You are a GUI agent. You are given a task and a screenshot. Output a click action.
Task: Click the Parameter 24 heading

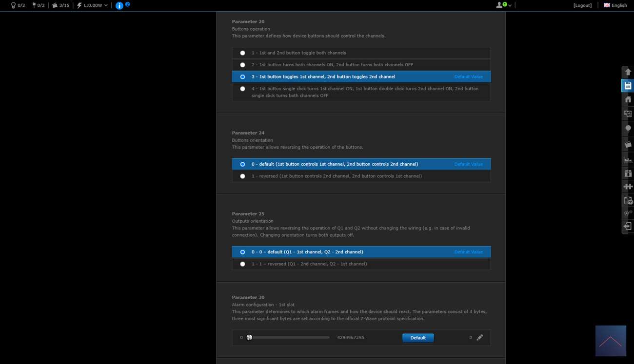pos(248,133)
